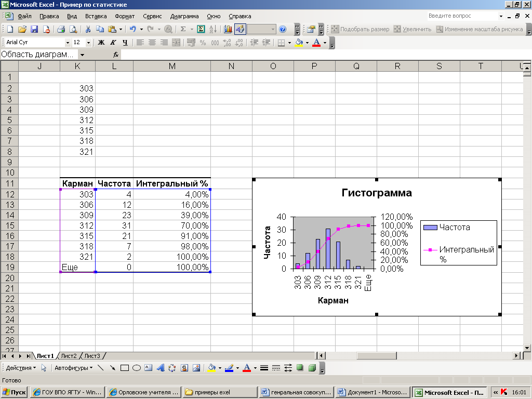Switch to 'Документ1 - Microso...' taskbar button
This screenshot has width=532, height=399.
click(373, 392)
